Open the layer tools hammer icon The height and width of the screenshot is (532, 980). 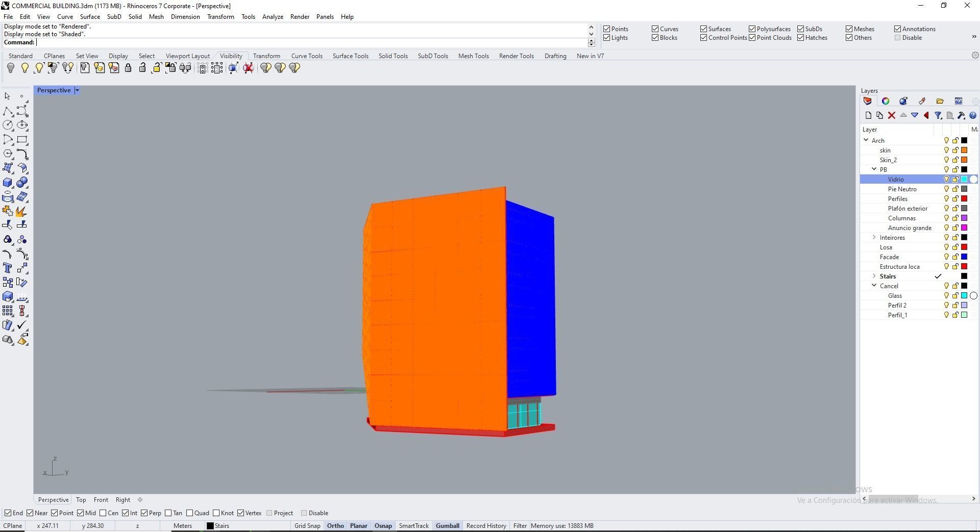tap(961, 116)
